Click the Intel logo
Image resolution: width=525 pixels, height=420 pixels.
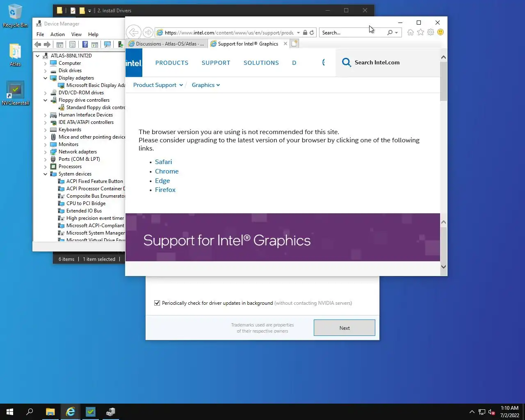(134, 63)
